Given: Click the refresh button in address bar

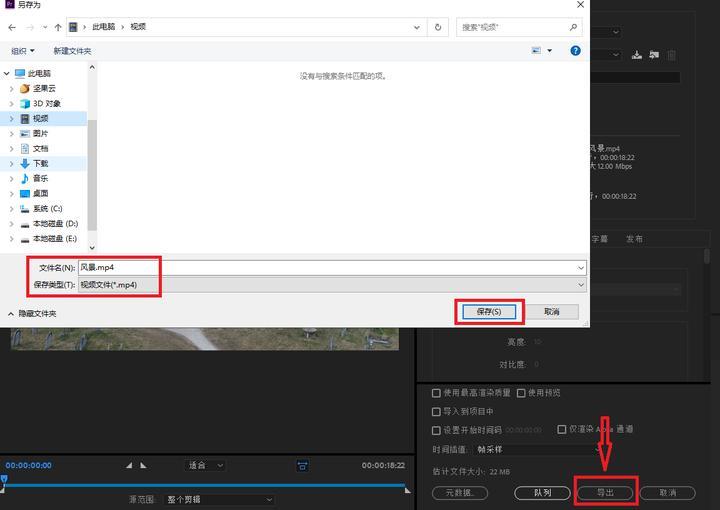Looking at the screenshot, I should [438, 27].
